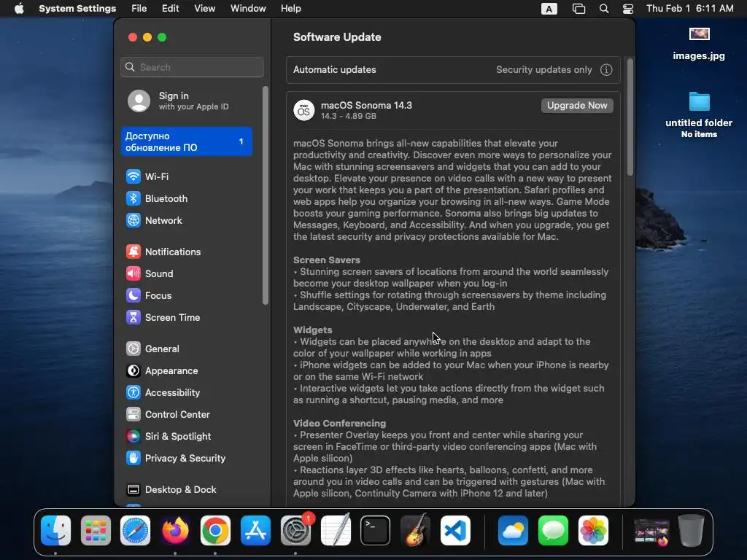
Task: Select images.jpg file on desktop
Action: point(699,44)
